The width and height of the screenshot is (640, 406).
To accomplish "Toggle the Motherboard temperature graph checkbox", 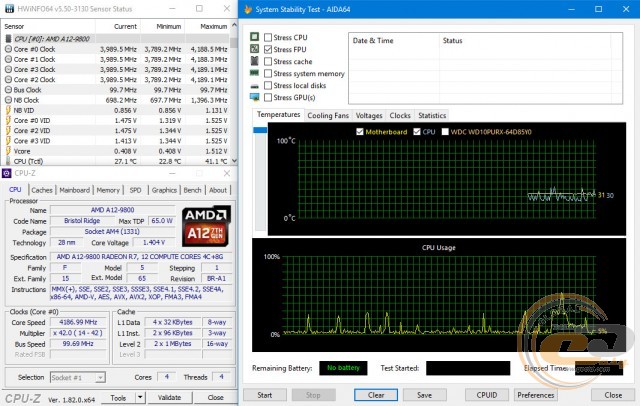I will pos(360,132).
